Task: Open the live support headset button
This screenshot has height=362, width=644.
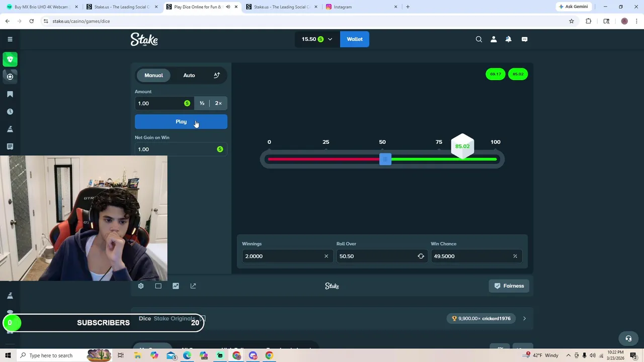Action: (x=628, y=338)
